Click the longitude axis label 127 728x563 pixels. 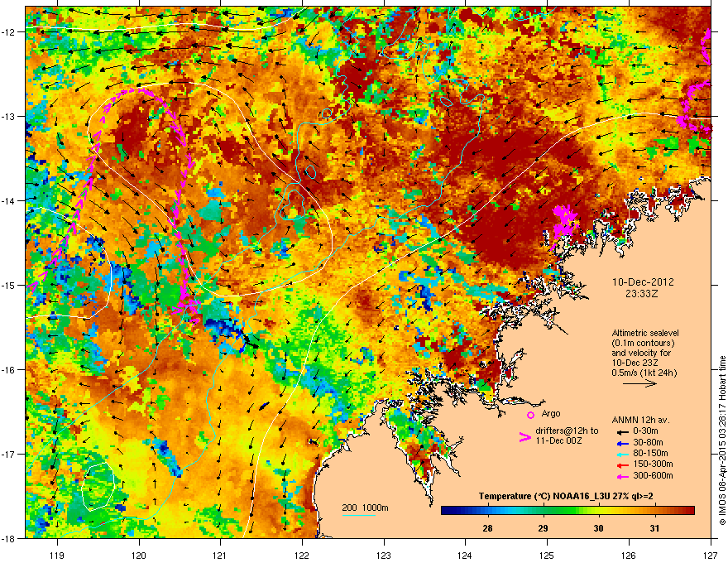click(x=711, y=555)
